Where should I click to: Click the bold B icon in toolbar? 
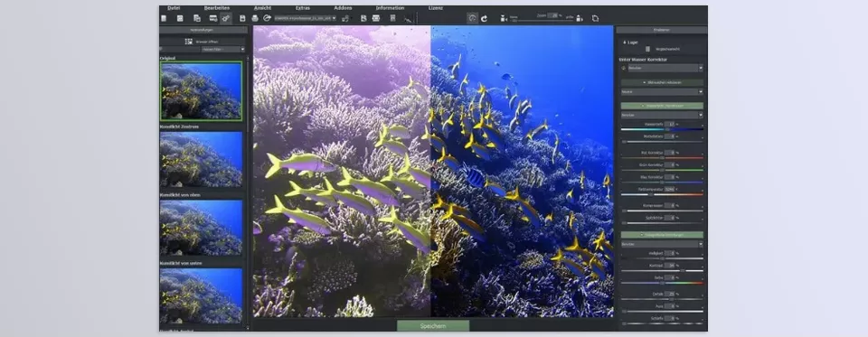[x=363, y=18]
